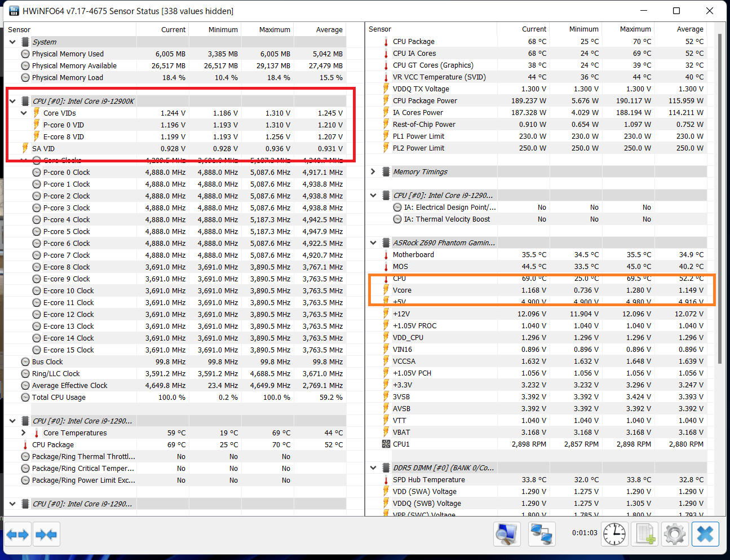Select the +12V voltage row
This screenshot has height=560, width=730.
click(536, 314)
